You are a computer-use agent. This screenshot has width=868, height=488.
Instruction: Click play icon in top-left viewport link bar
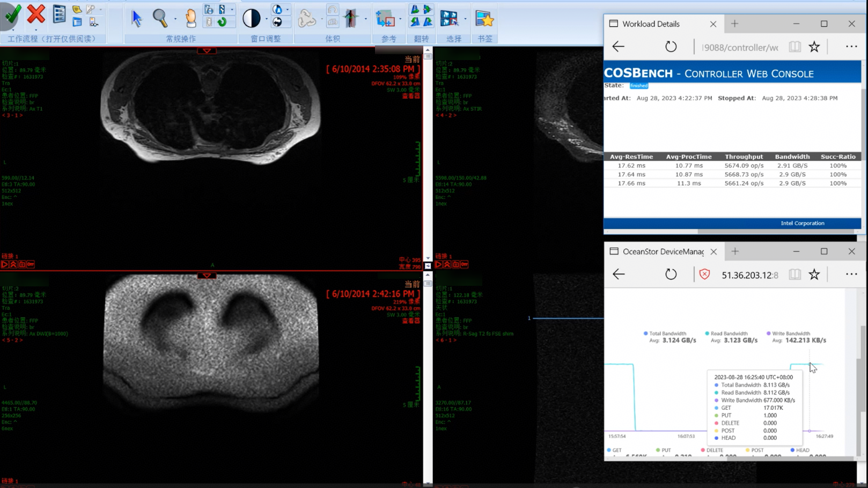point(5,264)
